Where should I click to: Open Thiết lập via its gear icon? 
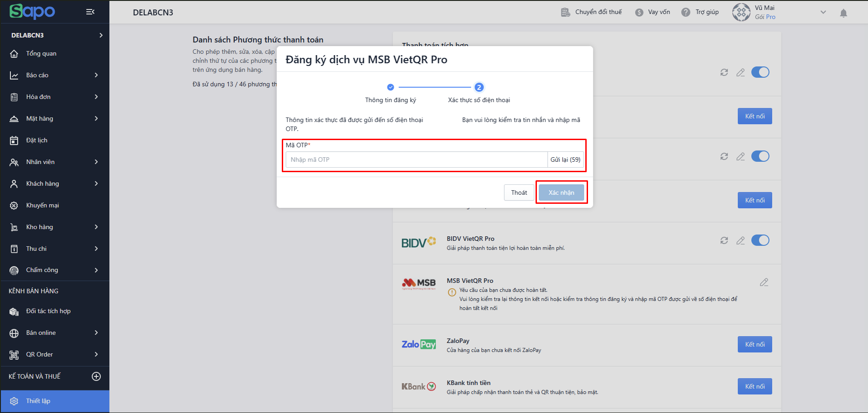[x=14, y=401]
